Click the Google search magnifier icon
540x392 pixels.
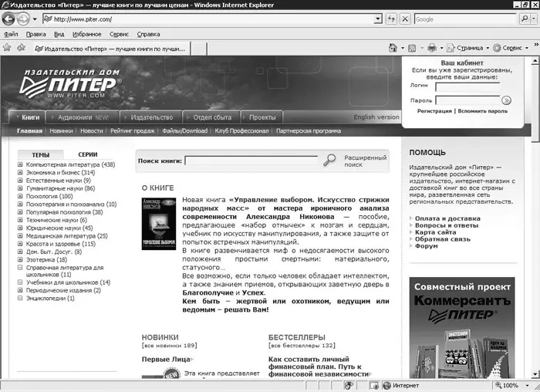[525, 19]
